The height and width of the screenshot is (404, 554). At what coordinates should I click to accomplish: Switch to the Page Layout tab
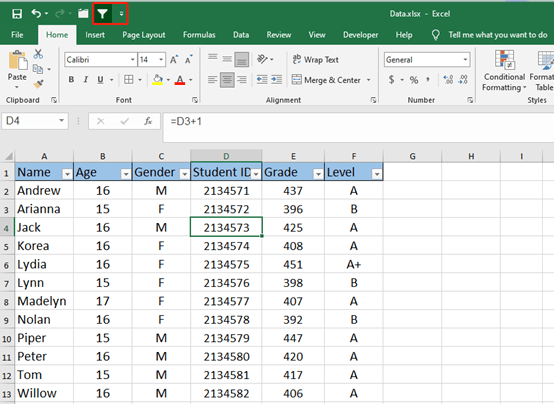click(x=144, y=35)
